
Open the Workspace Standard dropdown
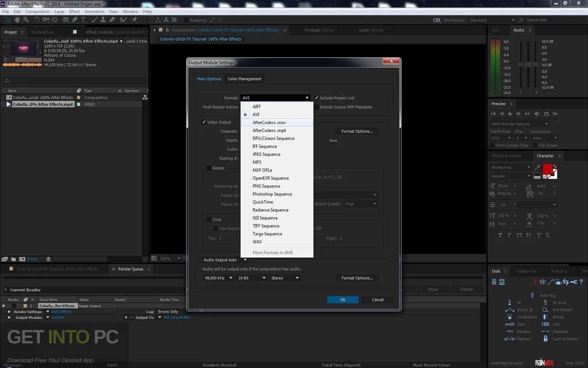[492, 20]
